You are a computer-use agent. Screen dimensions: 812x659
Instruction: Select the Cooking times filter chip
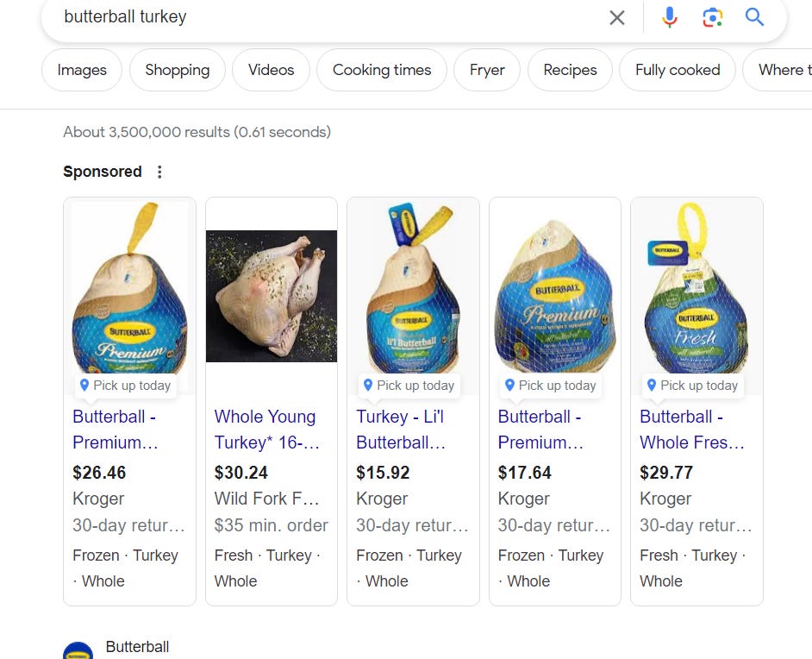[x=382, y=70]
